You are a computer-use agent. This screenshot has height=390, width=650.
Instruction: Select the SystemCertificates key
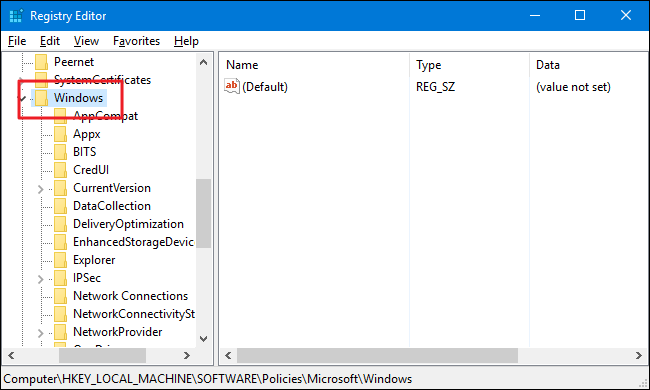coord(102,80)
